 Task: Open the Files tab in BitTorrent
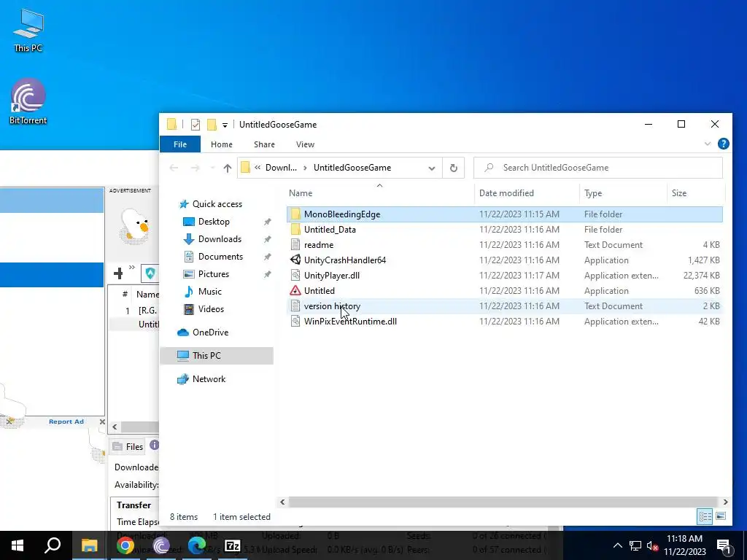(128, 447)
